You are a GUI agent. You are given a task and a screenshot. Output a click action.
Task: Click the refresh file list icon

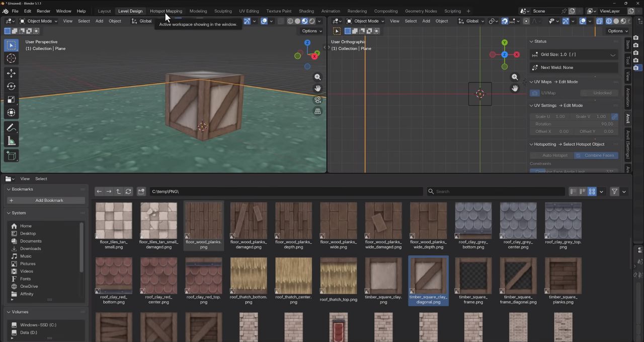coord(128,191)
